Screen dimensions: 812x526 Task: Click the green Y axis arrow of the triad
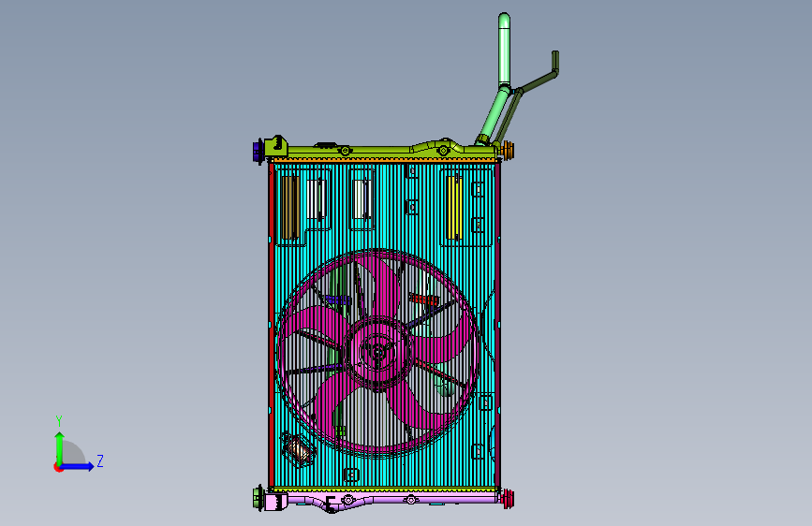pos(60,447)
